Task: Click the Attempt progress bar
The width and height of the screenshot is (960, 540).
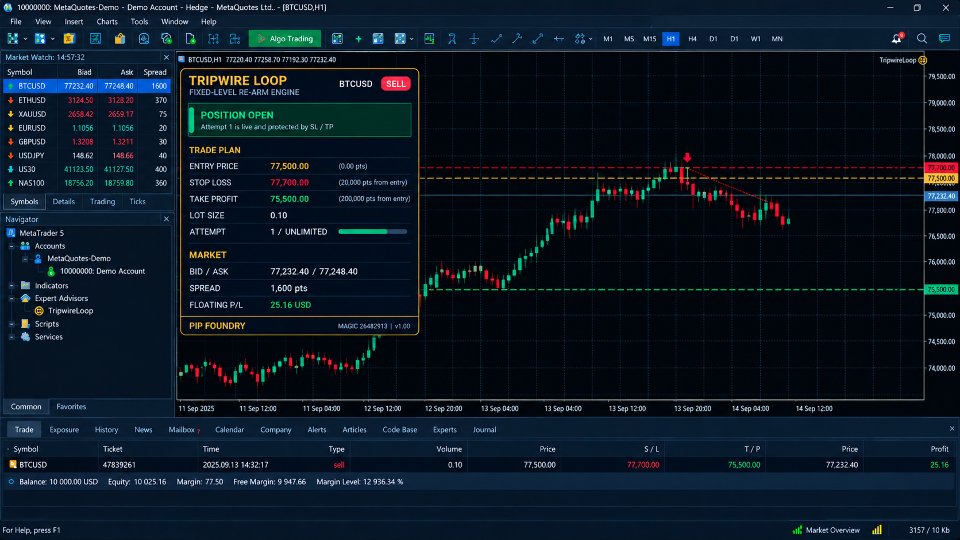Action: 372,231
